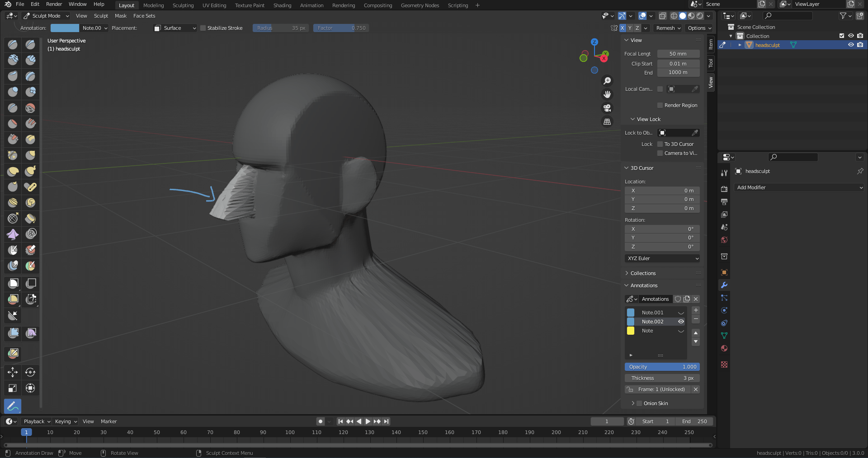Click the pan hand viewport icon
This screenshot has width=868, height=458.
[x=607, y=94]
